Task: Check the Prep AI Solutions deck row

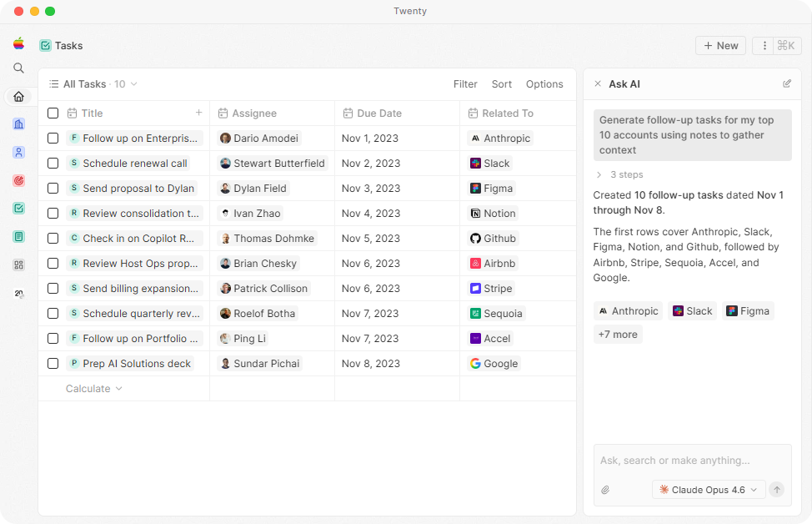Action: coord(53,363)
